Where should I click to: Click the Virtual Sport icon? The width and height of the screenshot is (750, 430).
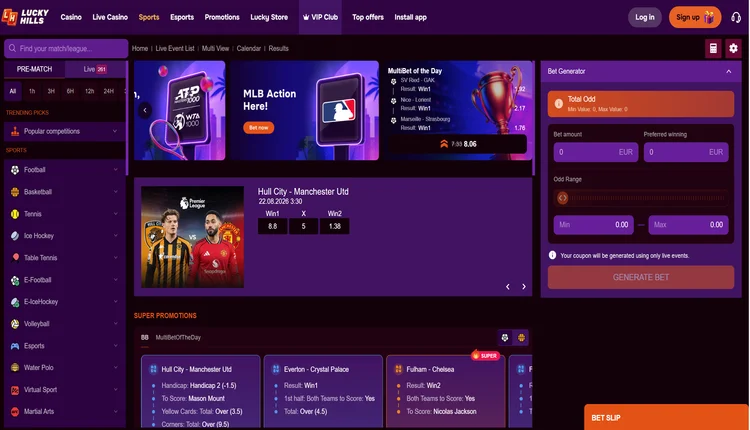(15, 390)
